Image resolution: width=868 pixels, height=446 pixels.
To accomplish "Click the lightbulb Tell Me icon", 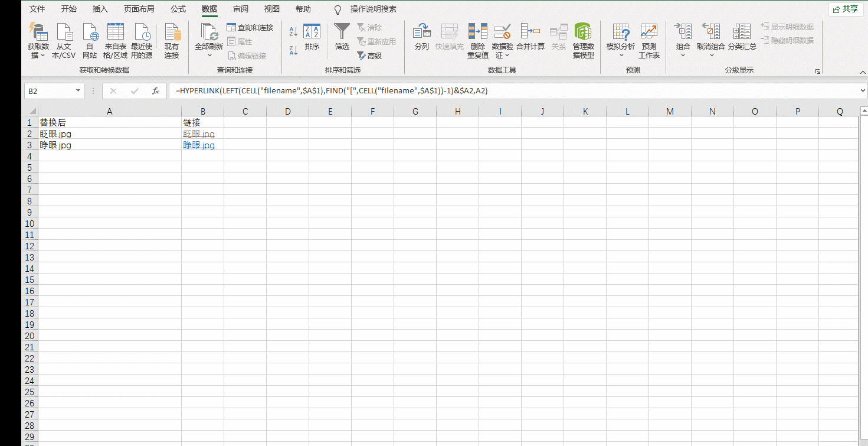I will coord(338,9).
